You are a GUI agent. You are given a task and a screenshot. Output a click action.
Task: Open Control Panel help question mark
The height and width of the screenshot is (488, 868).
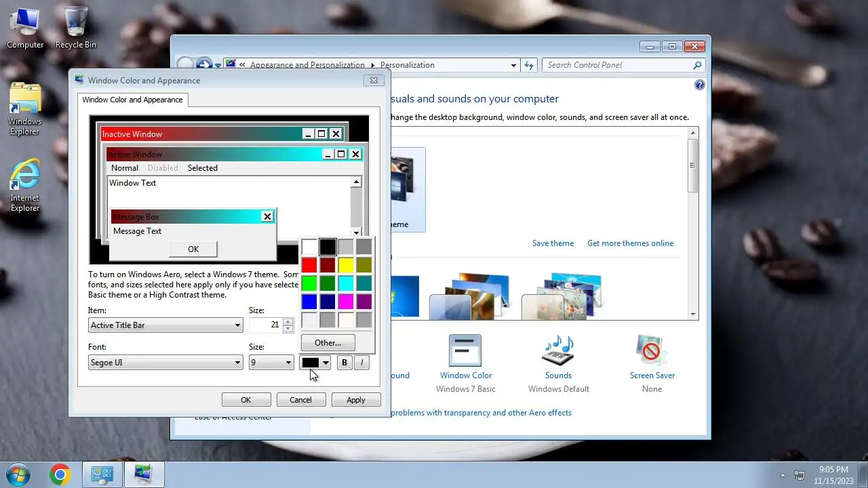coord(700,85)
